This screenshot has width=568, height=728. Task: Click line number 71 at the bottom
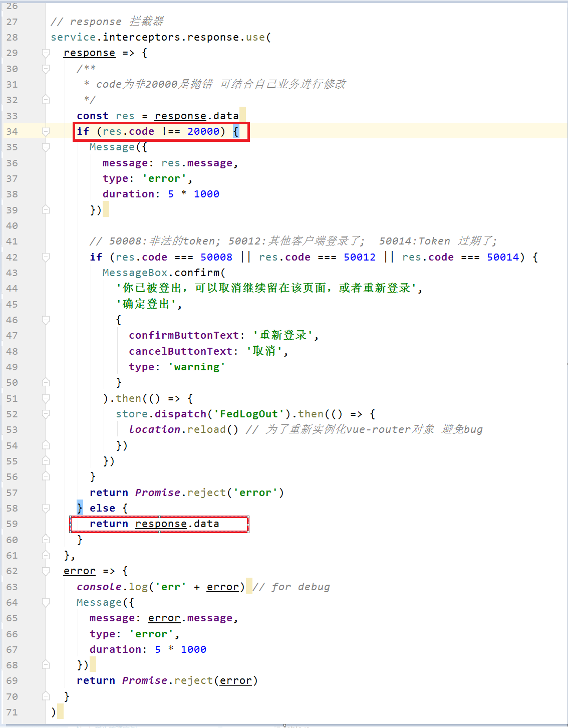click(12, 712)
